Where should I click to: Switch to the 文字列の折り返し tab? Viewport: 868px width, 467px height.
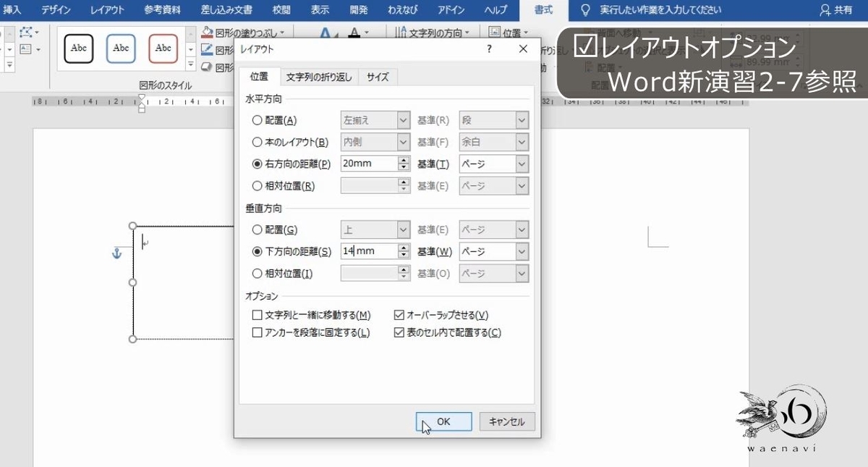click(x=319, y=77)
